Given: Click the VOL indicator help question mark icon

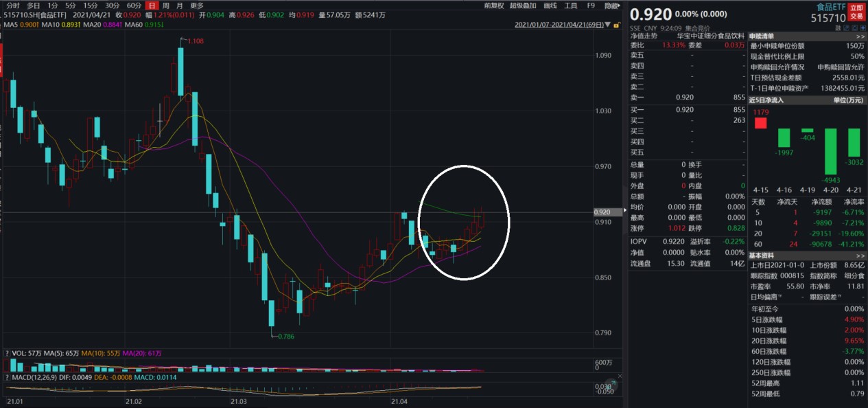Looking at the screenshot, I should click(8, 353).
